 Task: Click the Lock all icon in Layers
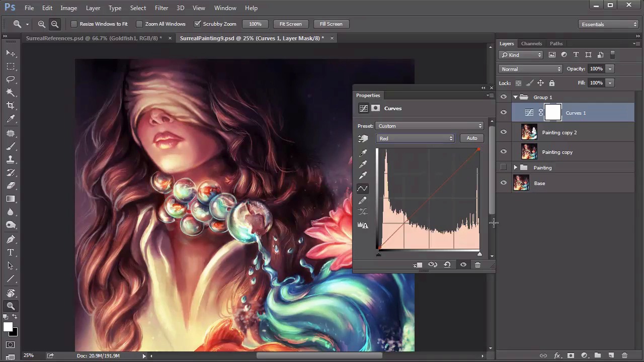tap(552, 83)
